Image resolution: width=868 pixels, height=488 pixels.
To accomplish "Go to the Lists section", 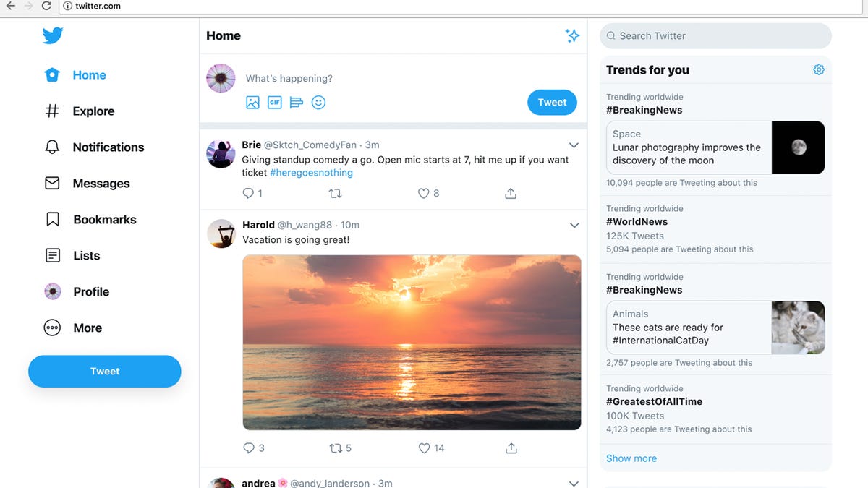I will 86,255.
